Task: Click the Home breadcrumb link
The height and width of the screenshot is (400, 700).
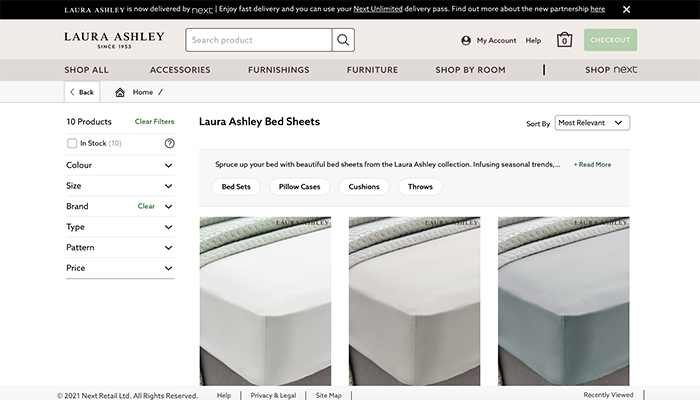Action: click(143, 92)
